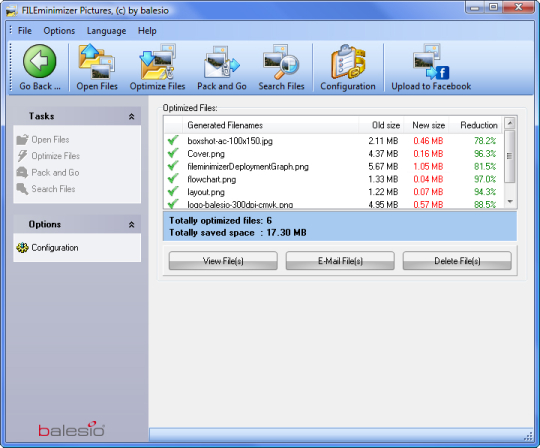This screenshot has width=540, height=448.
Task: Click the E-Mail File(s) button
Action: coord(340,261)
